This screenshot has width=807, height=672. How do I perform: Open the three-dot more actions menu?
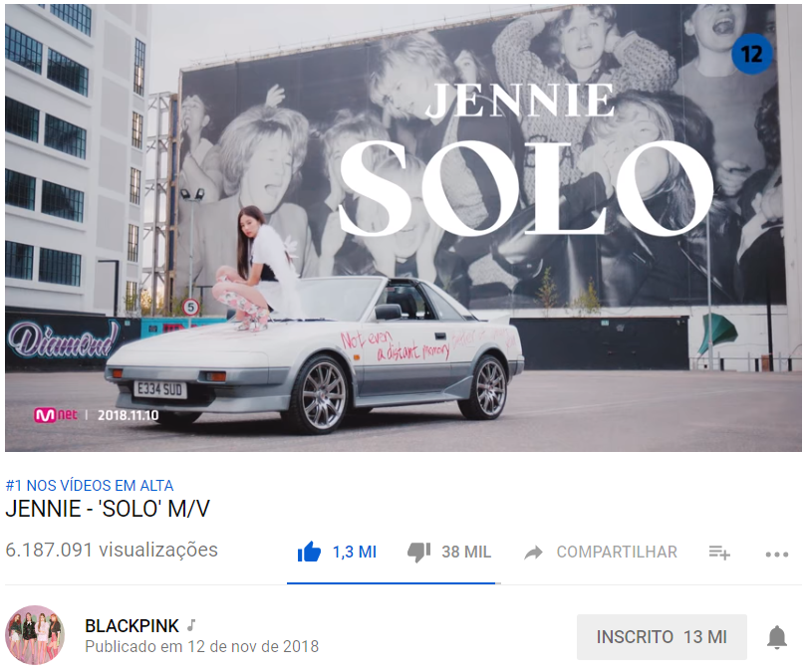point(777,555)
